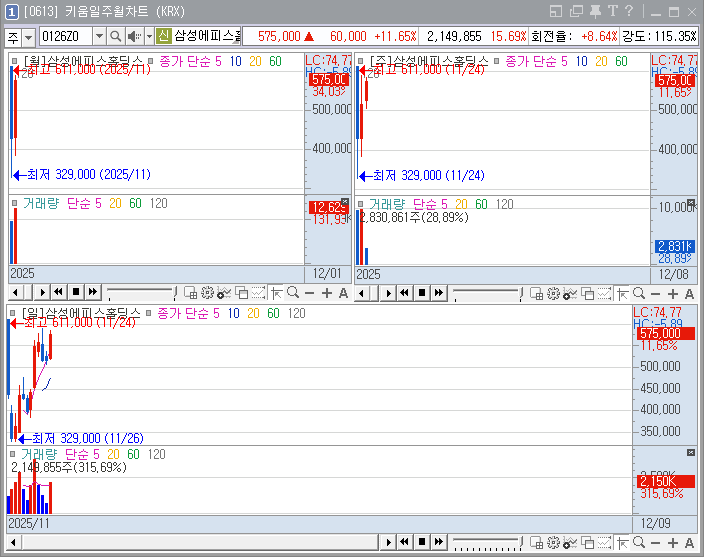Toggle crosshair cursor icon in weekly toolbar

[x=623, y=294]
